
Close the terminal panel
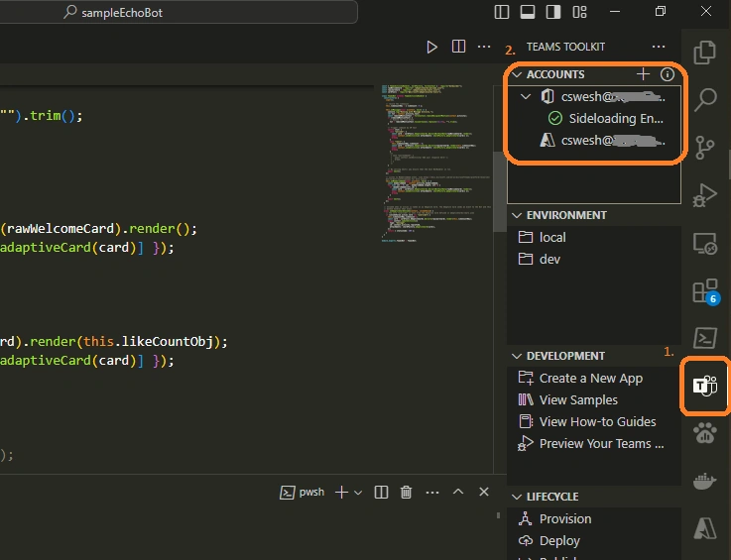coord(484,492)
